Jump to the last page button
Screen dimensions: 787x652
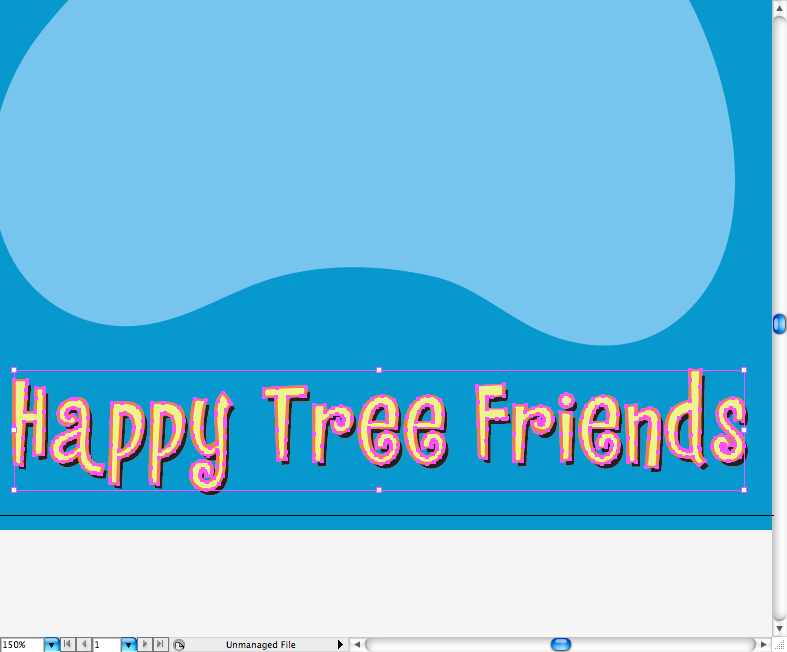tap(160, 645)
